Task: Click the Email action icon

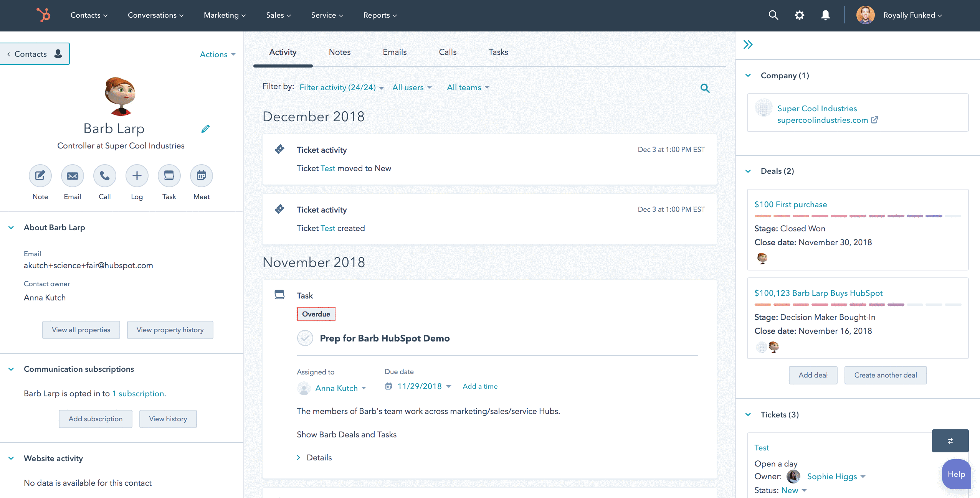Action: tap(73, 176)
